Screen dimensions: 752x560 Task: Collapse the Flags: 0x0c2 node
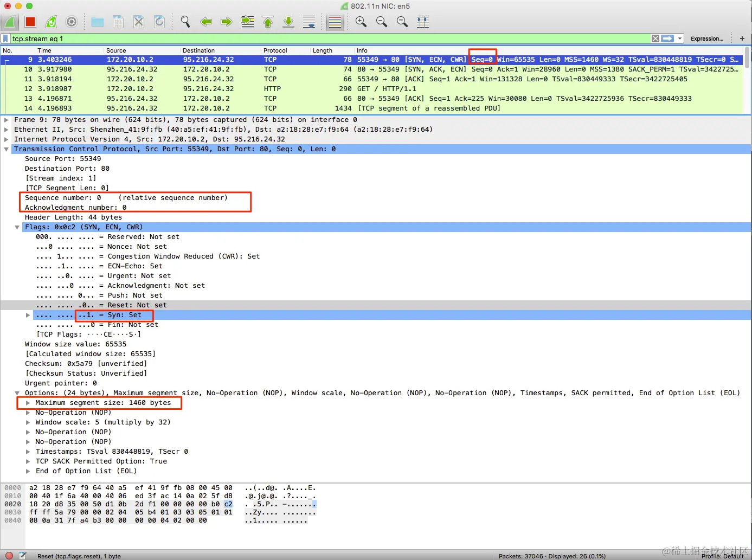pyautogui.click(x=17, y=227)
